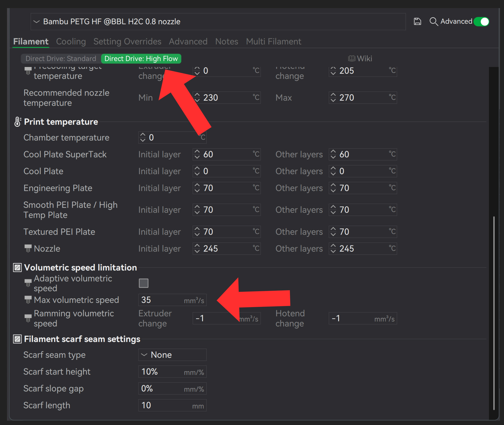Screen dimensions: 504x425
Task: Open the Scarf seam type dropdown
Action: click(172, 355)
